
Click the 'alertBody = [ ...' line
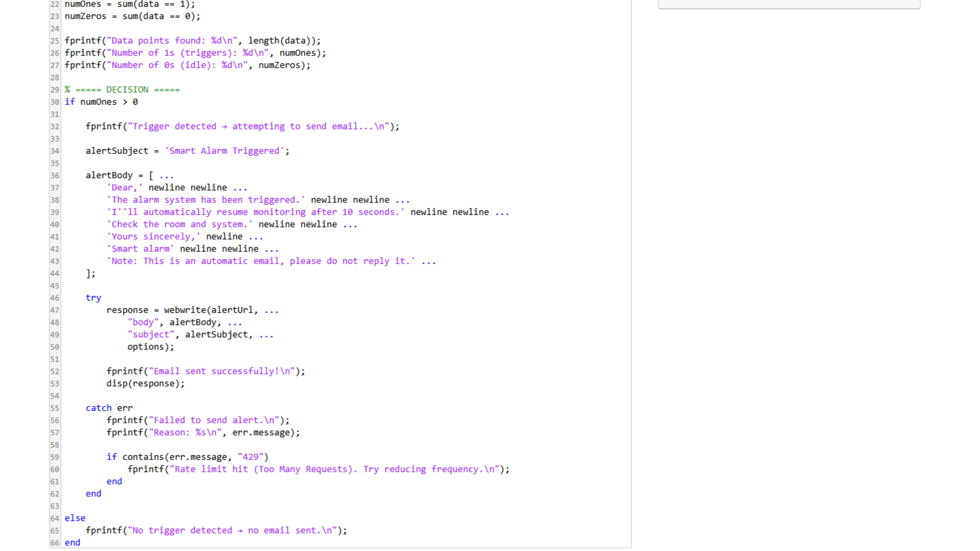[130, 176]
